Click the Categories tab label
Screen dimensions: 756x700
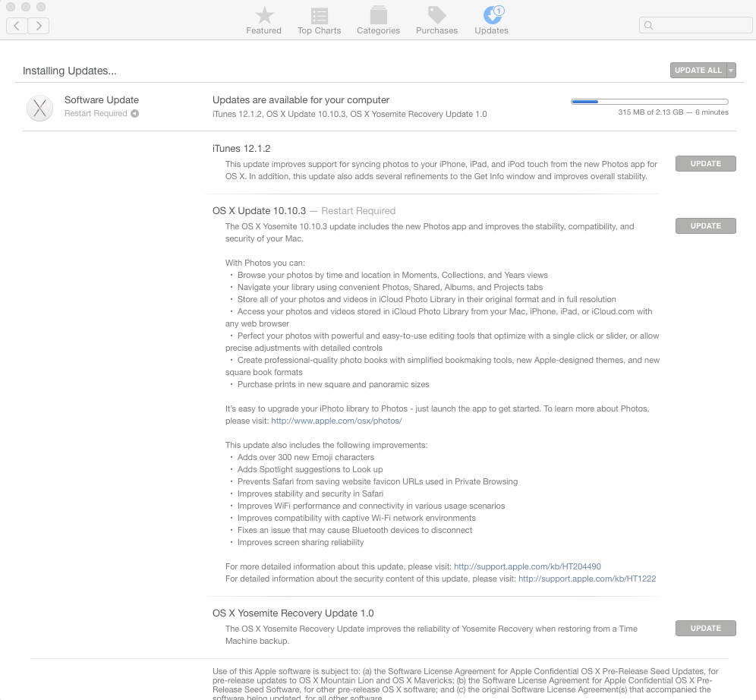tap(379, 30)
